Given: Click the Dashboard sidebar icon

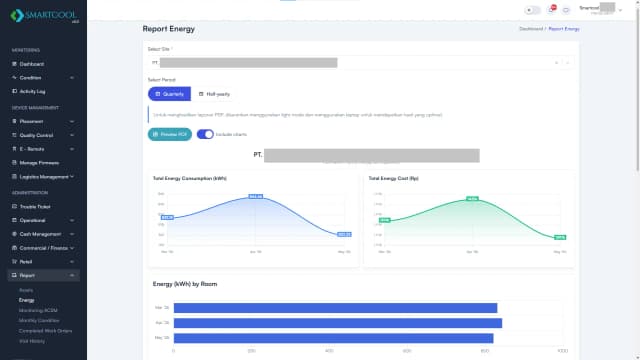Looking at the screenshot, I should coord(14,64).
